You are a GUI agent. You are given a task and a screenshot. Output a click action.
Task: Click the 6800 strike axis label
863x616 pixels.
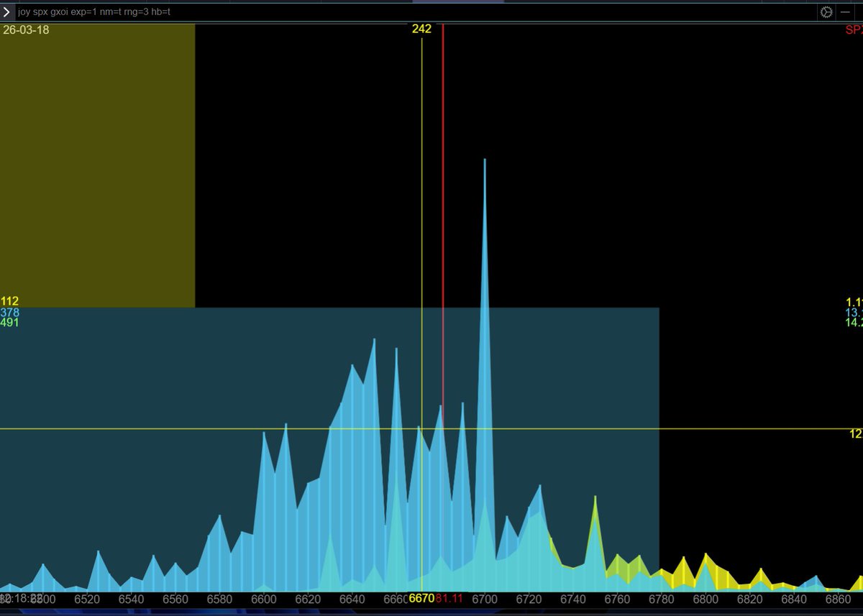click(x=706, y=599)
